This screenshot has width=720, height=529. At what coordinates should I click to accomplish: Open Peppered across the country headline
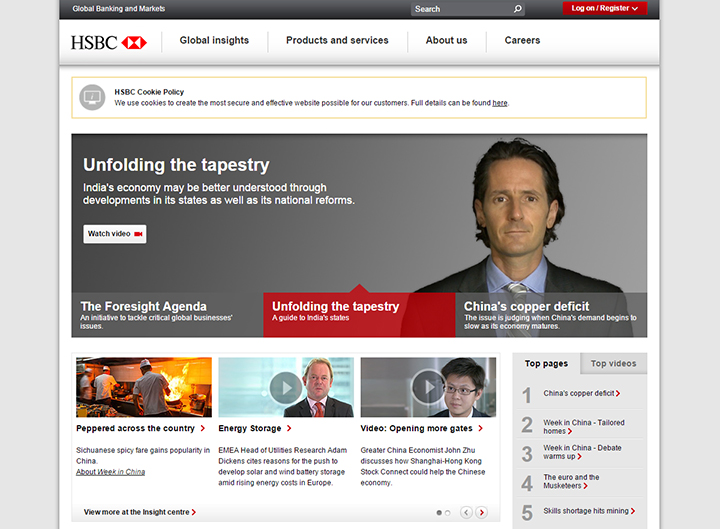pyautogui.click(x=141, y=428)
